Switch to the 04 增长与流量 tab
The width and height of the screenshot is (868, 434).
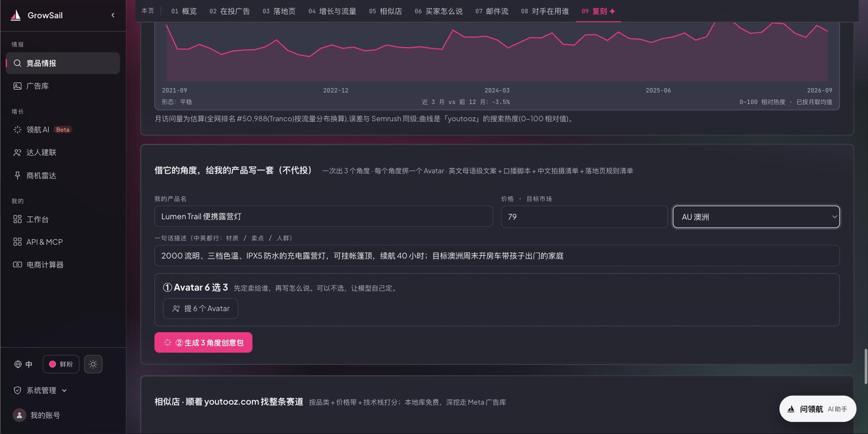point(332,11)
